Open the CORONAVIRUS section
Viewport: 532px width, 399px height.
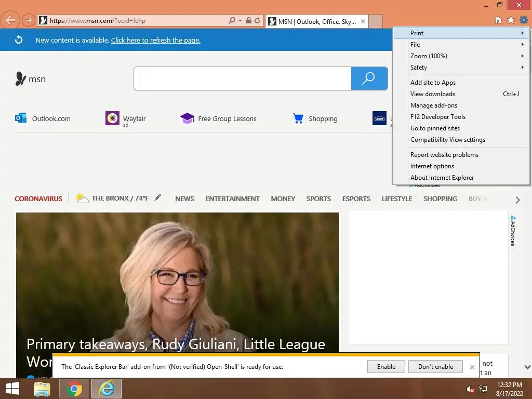(x=38, y=198)
